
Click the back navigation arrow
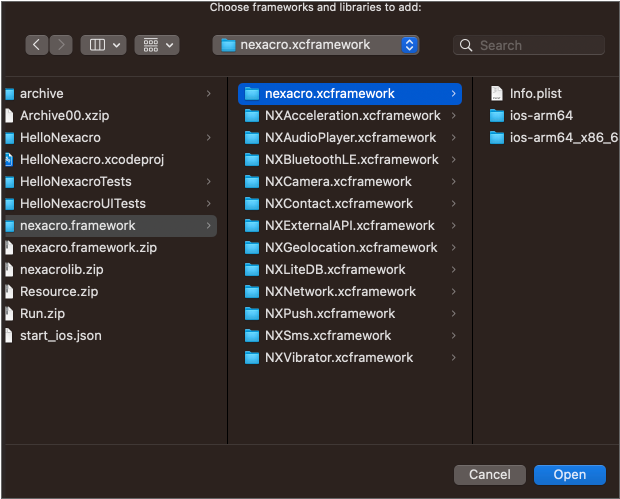click(x=37, y=45)
